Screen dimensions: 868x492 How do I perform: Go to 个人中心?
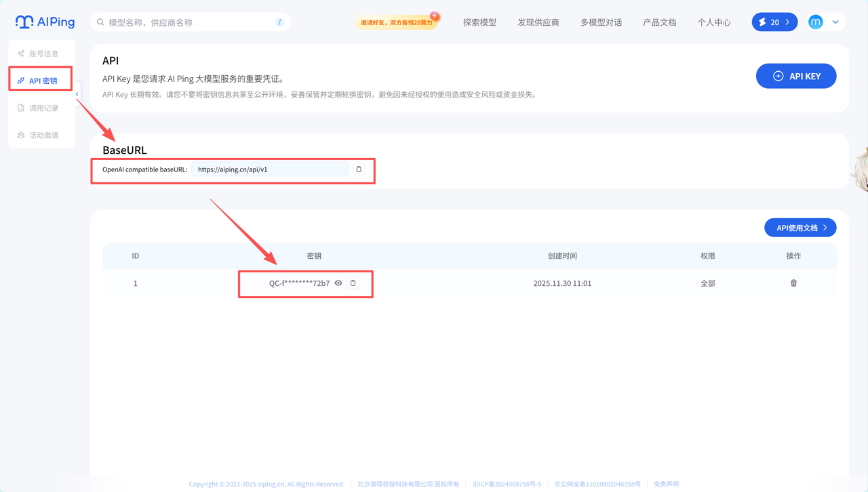(714, 22)
